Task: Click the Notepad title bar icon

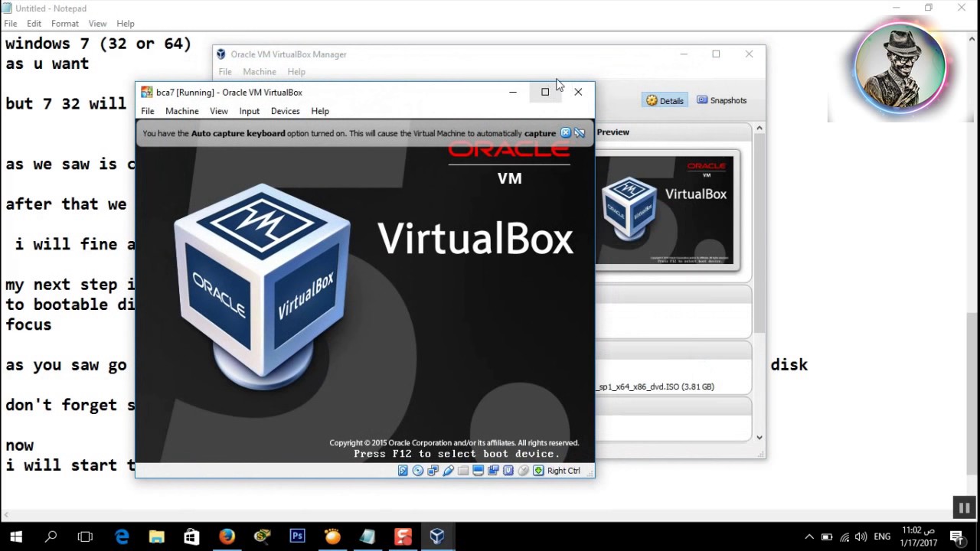Action: click(x=7, y=8)
